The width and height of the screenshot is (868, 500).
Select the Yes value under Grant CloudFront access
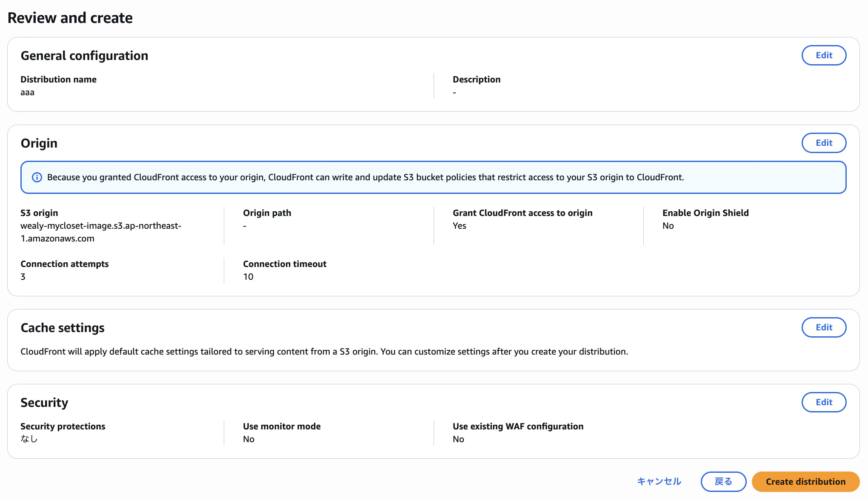(460, 226)
